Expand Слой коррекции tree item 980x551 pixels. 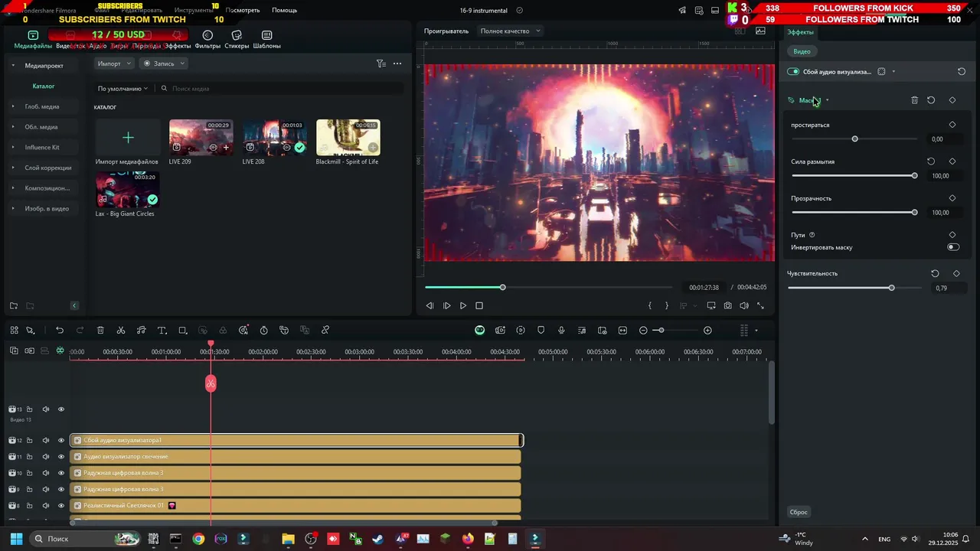pos(13,168)
